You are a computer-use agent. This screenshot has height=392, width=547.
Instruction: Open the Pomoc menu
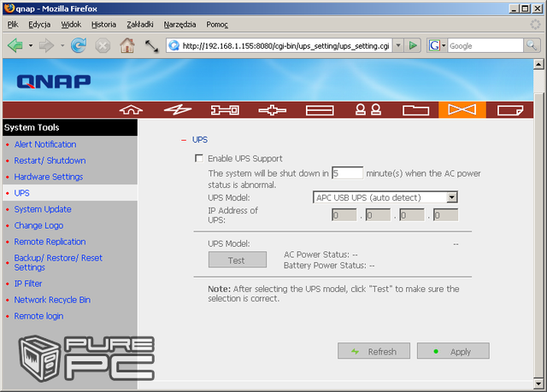(x=217, y=25)
